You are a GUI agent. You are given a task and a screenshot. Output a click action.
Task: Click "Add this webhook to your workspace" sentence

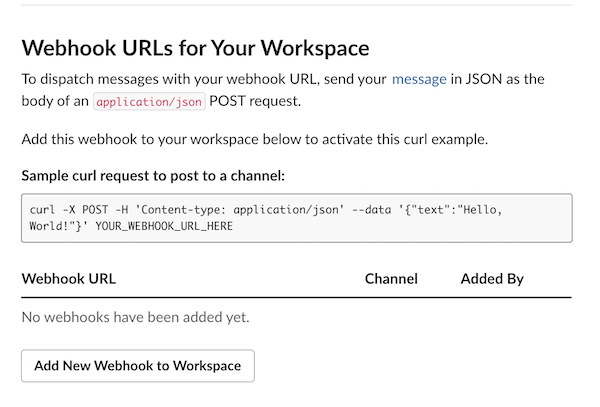point(255,139)
